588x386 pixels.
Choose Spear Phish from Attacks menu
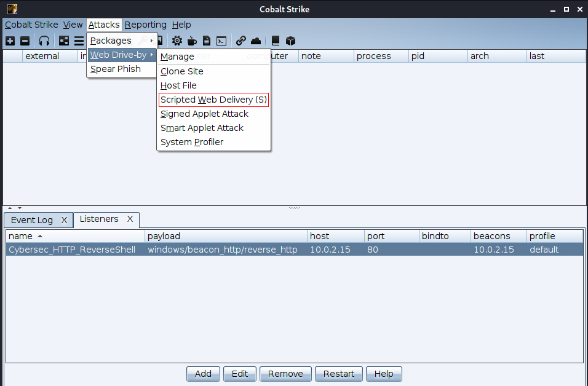116,69
